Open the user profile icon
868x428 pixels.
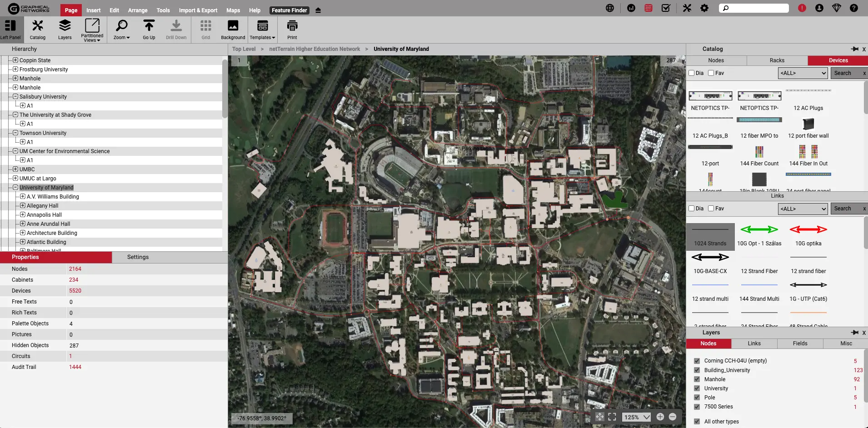coord(819,8)
